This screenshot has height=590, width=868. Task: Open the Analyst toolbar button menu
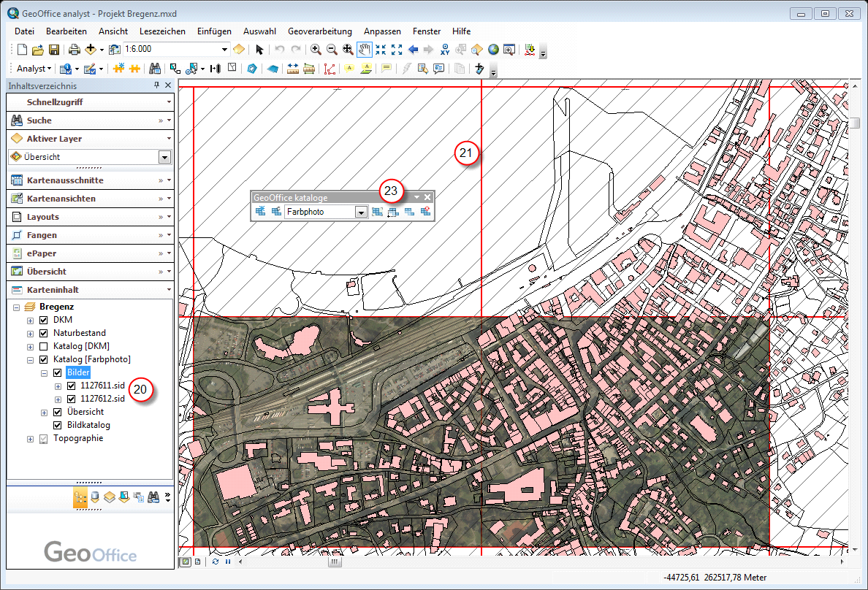(34, 69)
